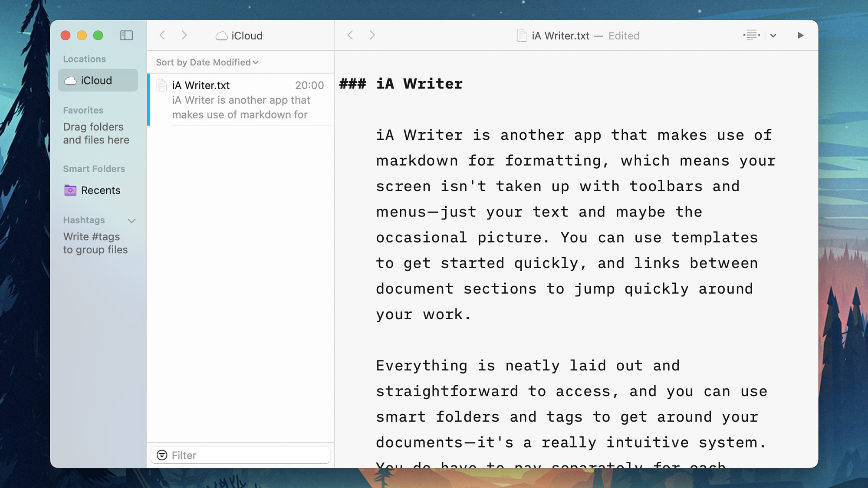Click the editor back navigation arrow
Viewport: 868px width, 488px height.
point(350,35)
